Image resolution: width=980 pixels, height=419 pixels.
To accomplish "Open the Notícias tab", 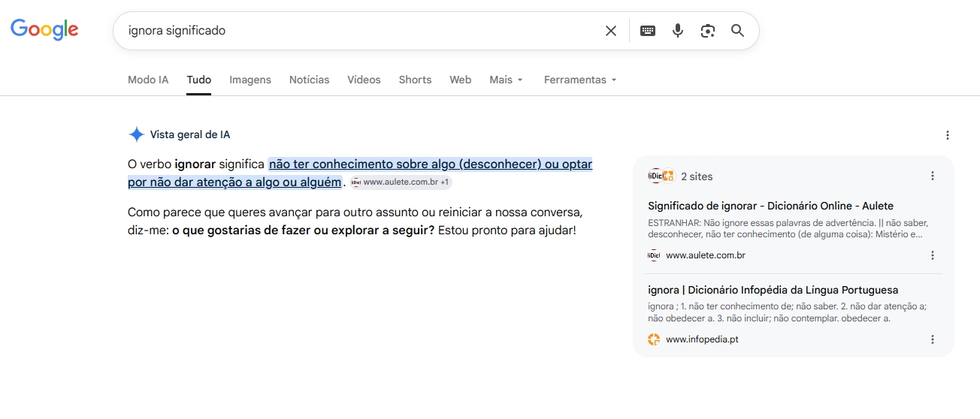I will (x=310, y=80).
